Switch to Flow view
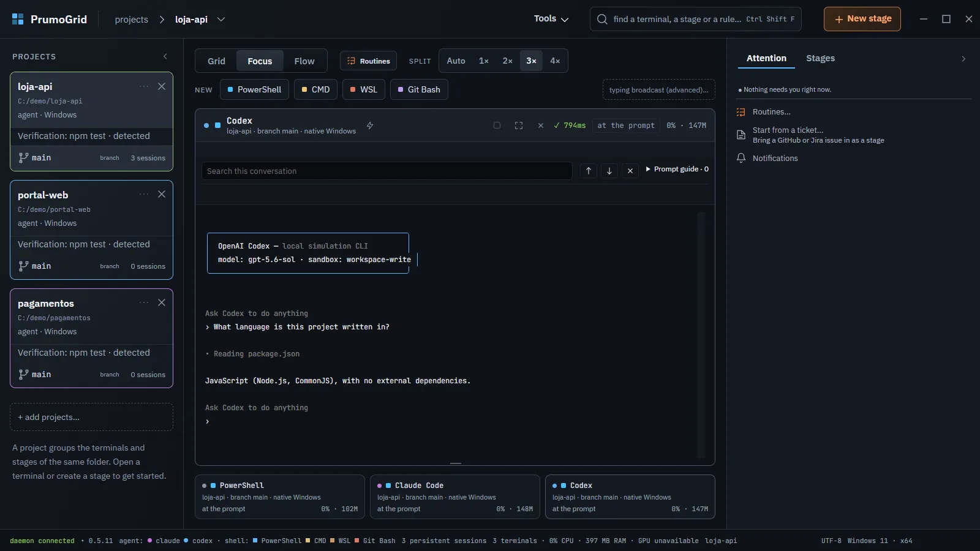 pyautogui.click(x=304, y=61)
